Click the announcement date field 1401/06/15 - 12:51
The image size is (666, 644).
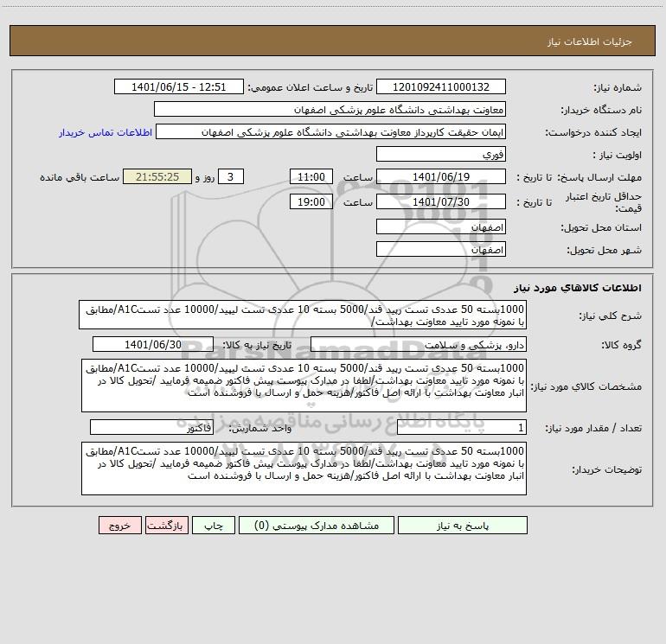point(179,87)
